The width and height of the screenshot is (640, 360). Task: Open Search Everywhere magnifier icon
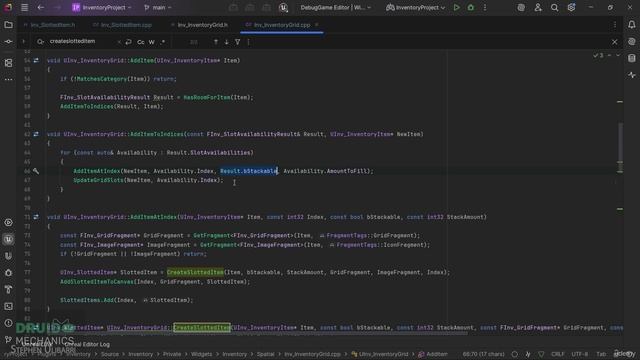(x=554, y=7)
